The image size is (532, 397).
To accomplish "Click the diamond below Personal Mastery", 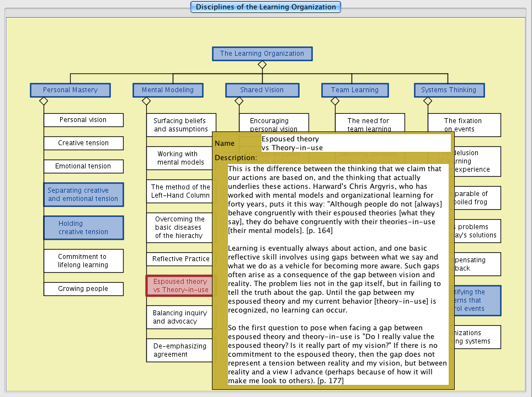I will pyautogui.click(x=44, y=101).
